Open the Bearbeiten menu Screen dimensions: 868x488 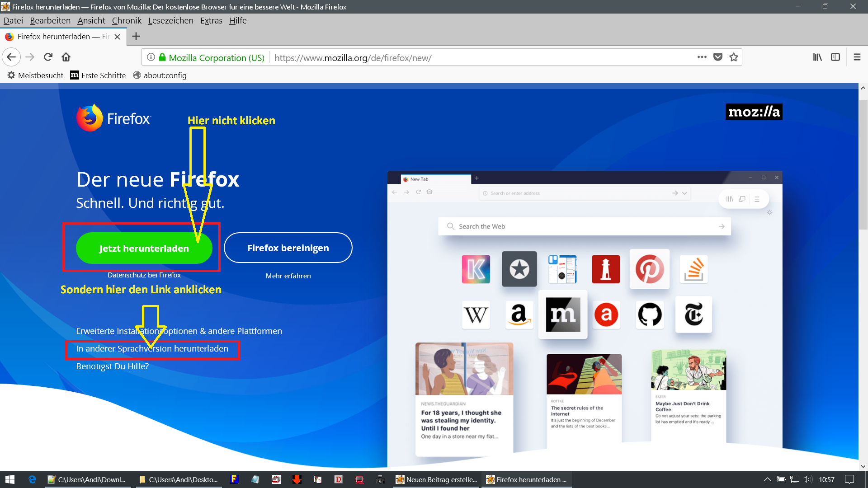[50, 20]
